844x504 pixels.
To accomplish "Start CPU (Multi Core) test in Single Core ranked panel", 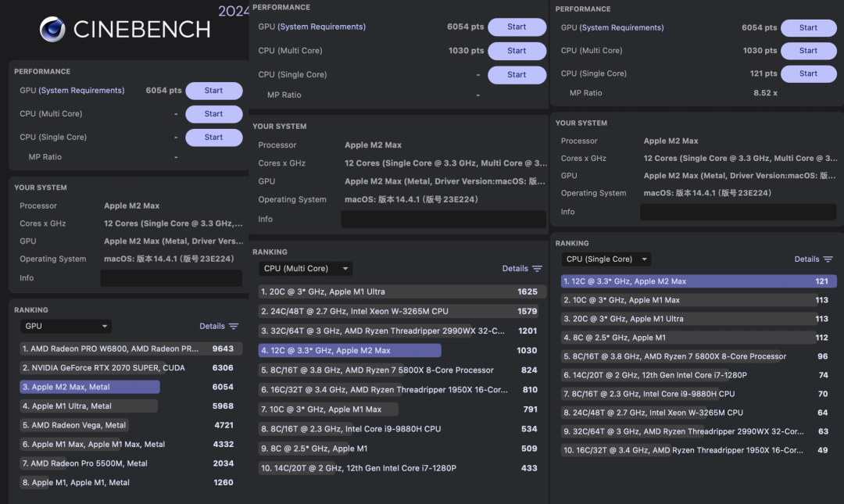I will [x=809, y=51].
